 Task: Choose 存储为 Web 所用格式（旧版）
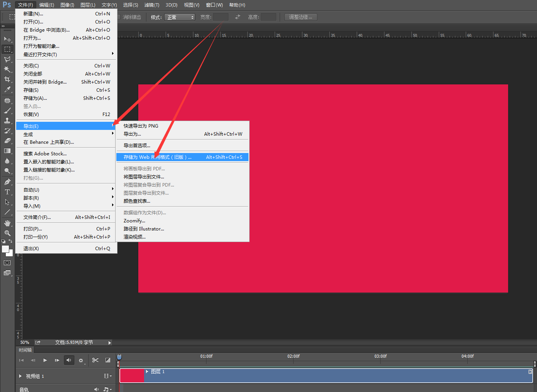(x=183, y=157)
